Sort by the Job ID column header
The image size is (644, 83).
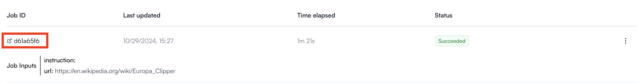(x=16, y=15)
